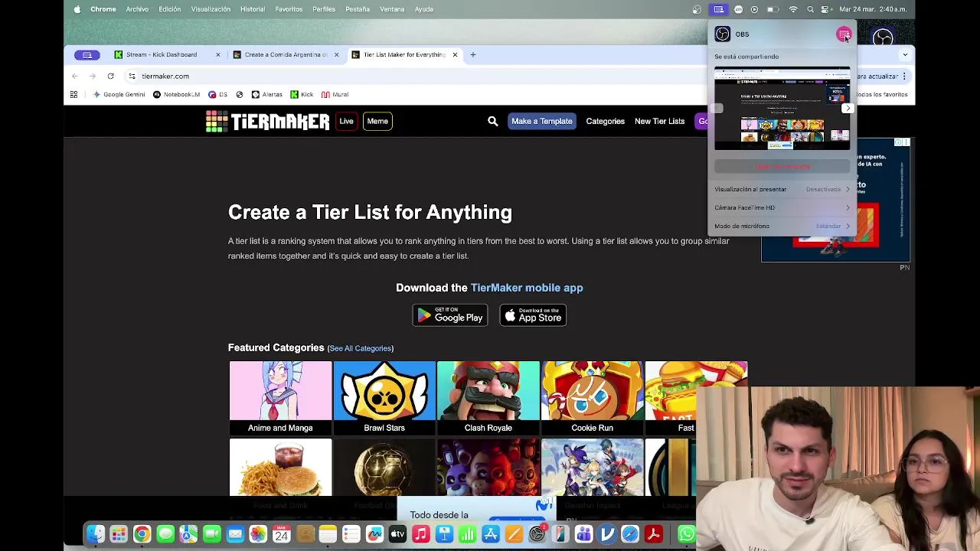Viewport: 980px width, 551px height.
Task: Expand the Chrome tab search chevron
Action: coord(905,54)
